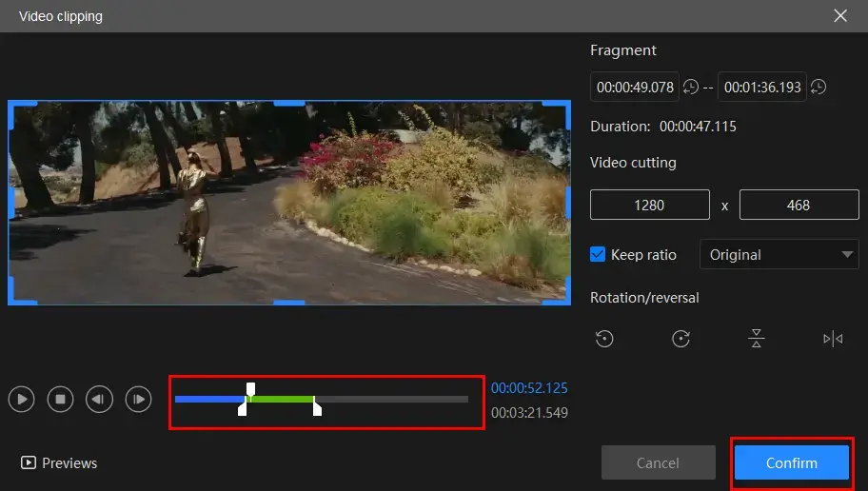Rotate video clockwise
868x491 pixels.
[x=681, y=339]
